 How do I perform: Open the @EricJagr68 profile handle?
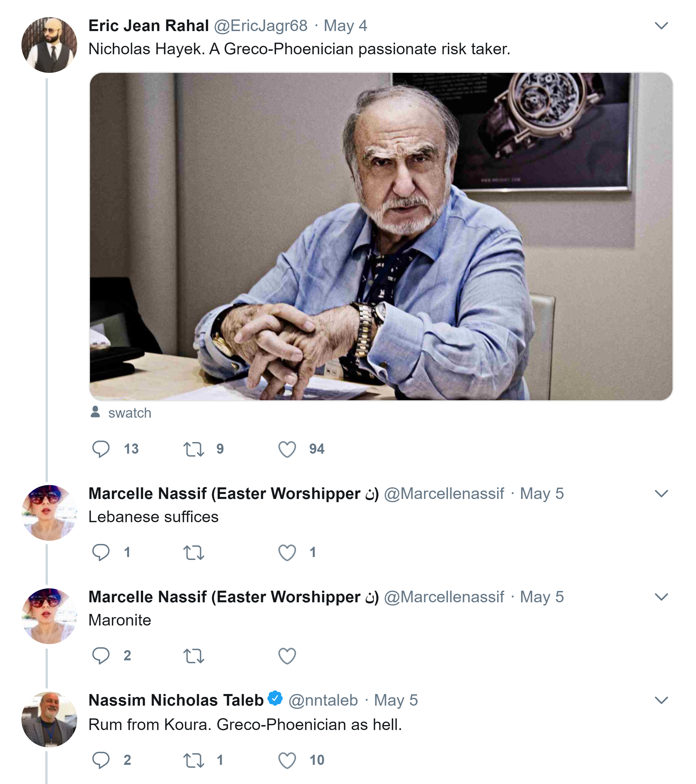coord(260,26)
